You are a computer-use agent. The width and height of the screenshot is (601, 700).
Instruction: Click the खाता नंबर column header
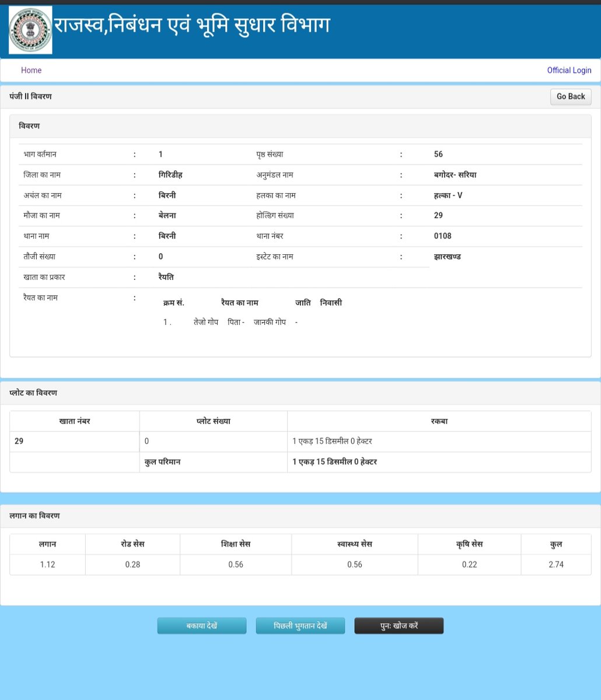coord(75,421)
